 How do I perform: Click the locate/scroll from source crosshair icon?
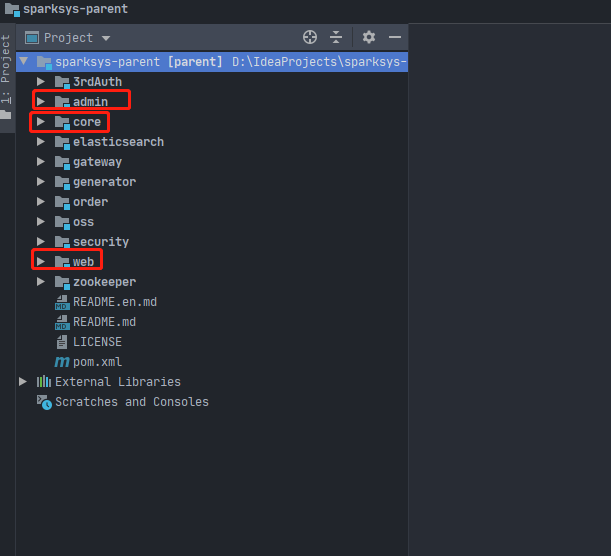(x=310, y=37)
